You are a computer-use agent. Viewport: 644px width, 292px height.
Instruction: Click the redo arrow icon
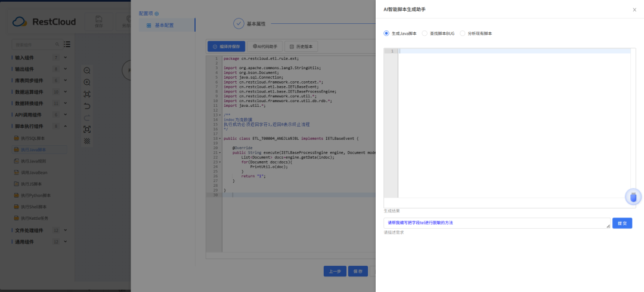[x=86, y=118]
